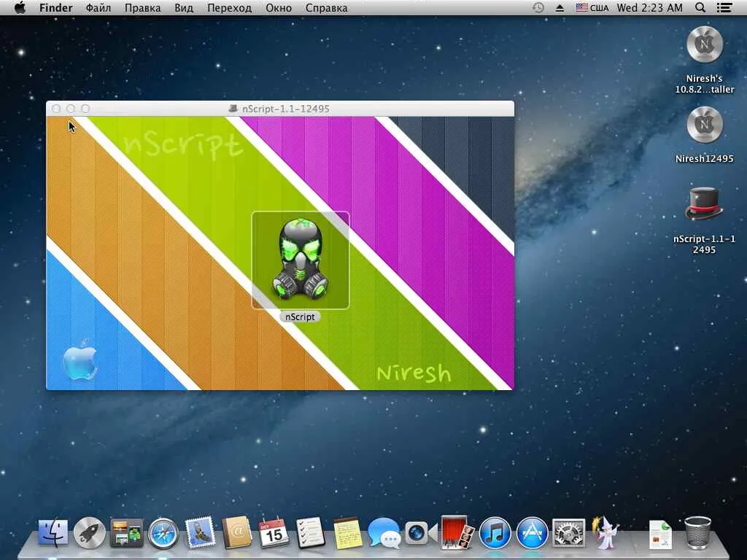
Task: Launch iTunes from the Dock
Action: point(495,533)
